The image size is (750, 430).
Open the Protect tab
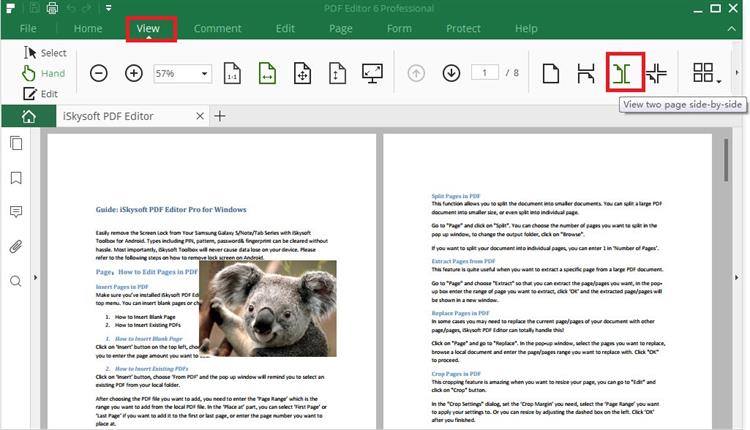[463, 28]
